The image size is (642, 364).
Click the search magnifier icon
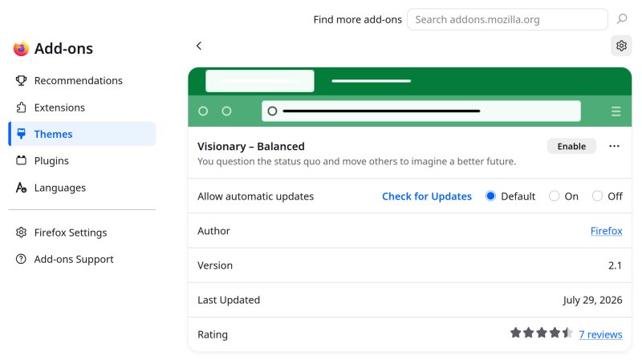(622, 18)
